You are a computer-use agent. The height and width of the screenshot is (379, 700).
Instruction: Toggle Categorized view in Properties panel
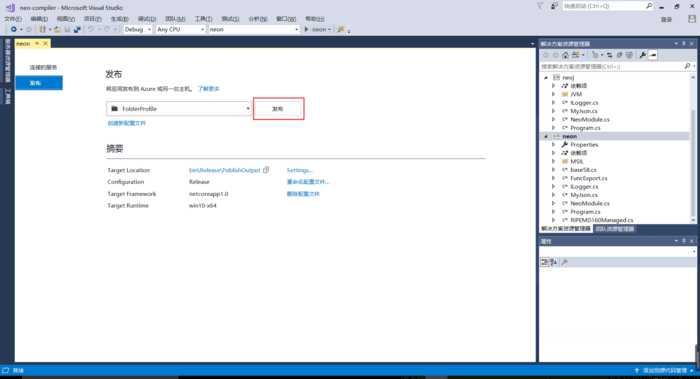tap(544, 262)
